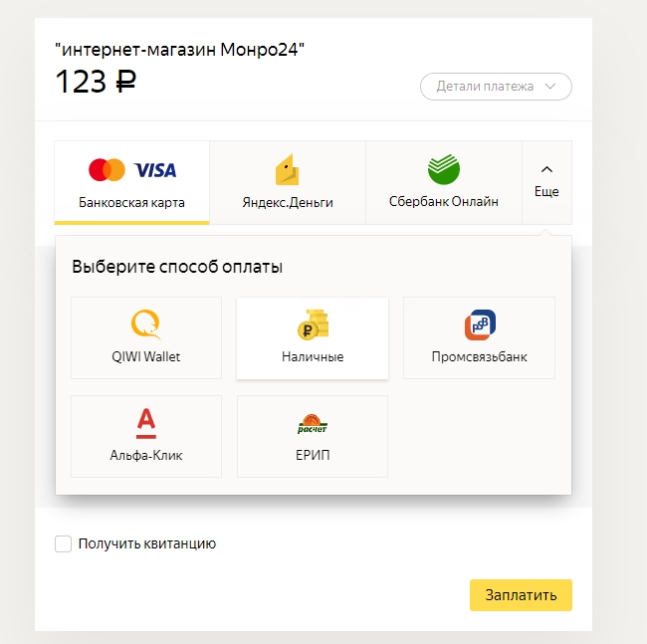Viewport: 647px width, 644px height.
Task: Click the arrow in Детали платежа
Action: [x=550, y=87]
